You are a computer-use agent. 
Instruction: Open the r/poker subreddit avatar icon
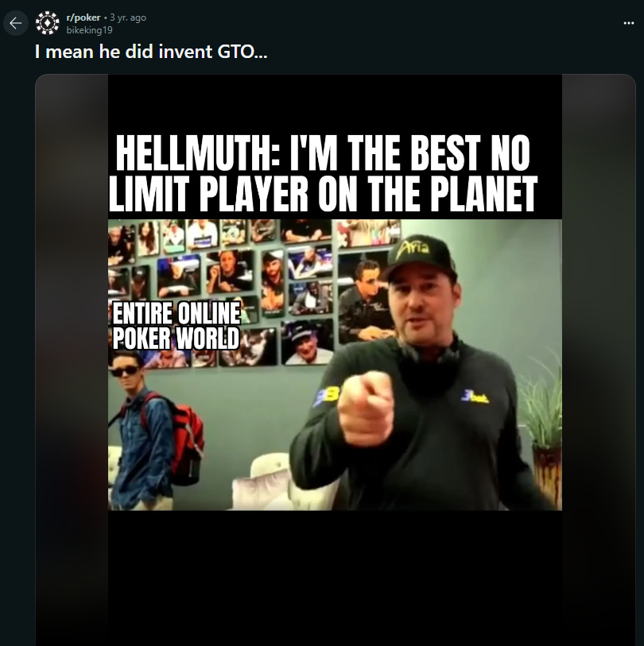pos(48,23)
